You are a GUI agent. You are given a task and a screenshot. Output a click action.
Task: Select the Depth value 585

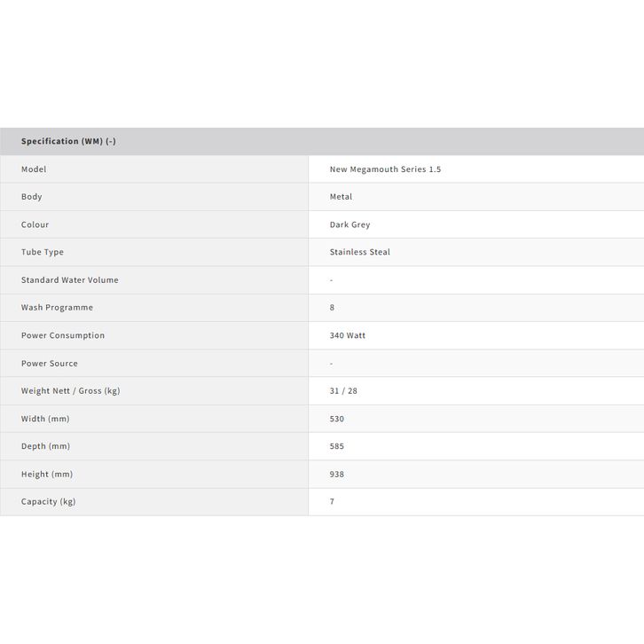[x=336, y=446]
